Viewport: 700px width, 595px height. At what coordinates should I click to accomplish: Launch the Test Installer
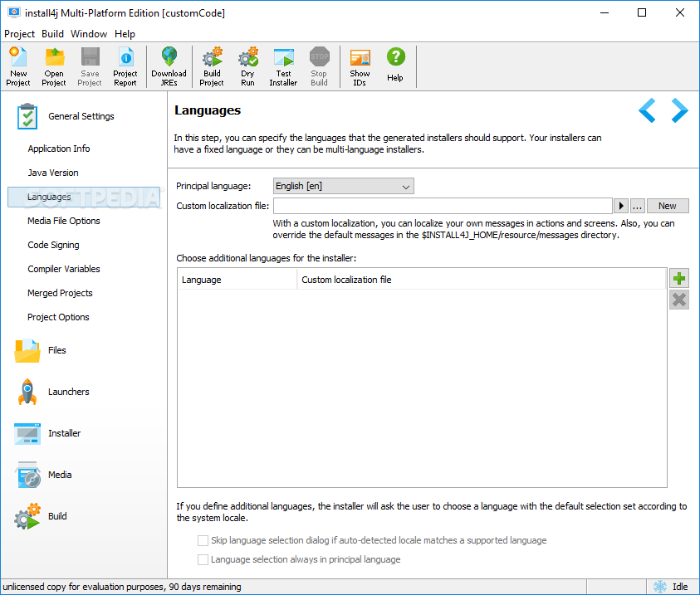[x=283, y=66]
